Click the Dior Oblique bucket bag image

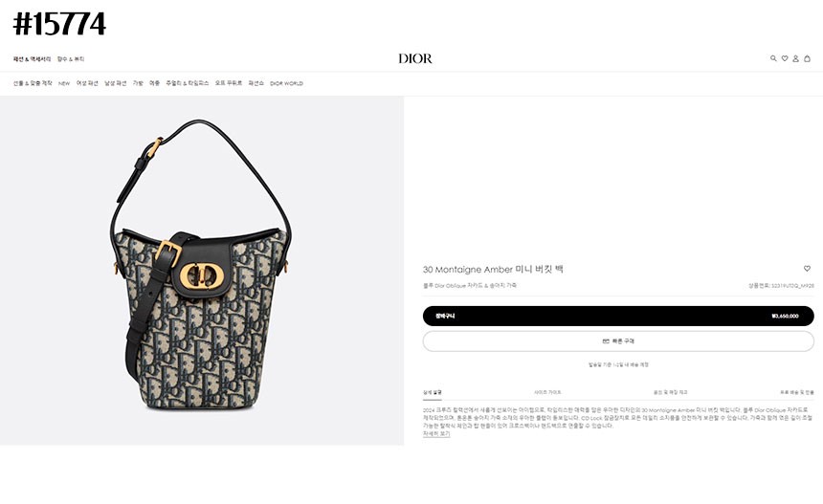pyautogui.click(x=202, y=265)
